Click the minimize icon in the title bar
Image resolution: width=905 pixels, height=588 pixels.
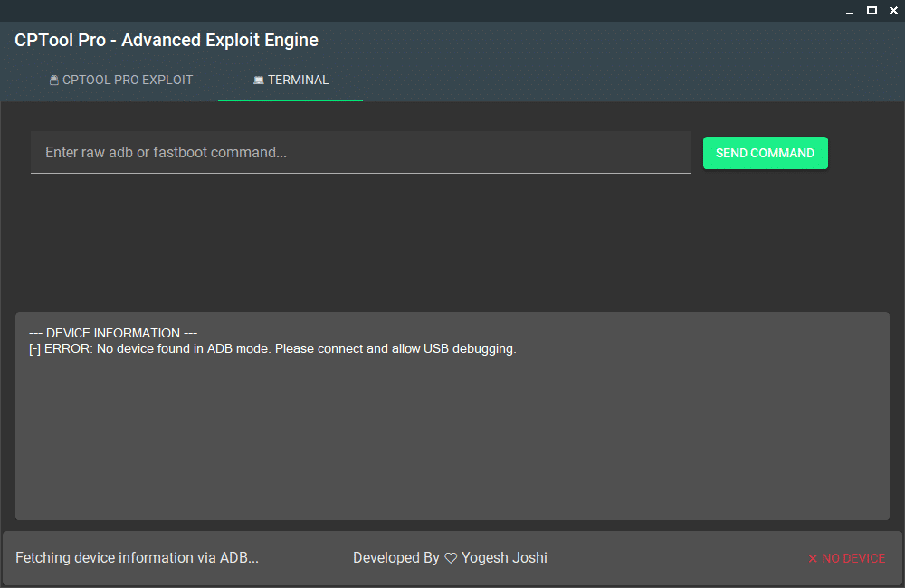849,10
